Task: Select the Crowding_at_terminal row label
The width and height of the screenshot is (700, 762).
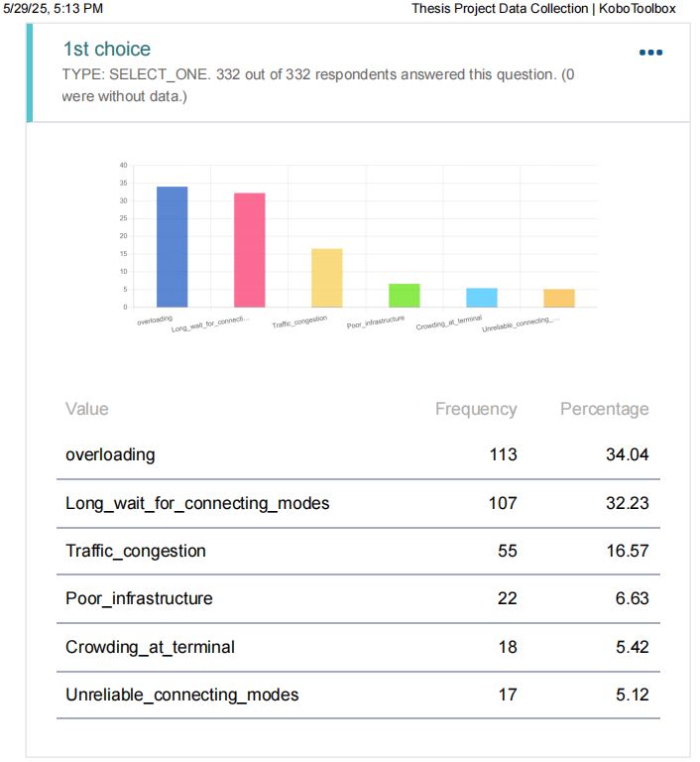Action: point(150,647)
